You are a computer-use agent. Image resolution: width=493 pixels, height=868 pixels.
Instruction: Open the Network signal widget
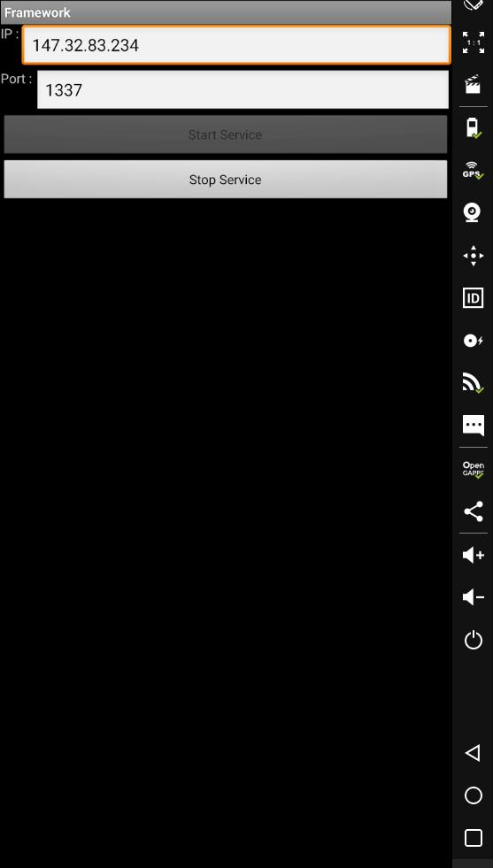pyautogui.click(x=473, y=383)
